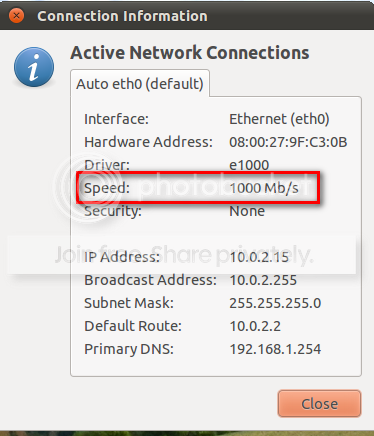
Task: Select the Auto eth0 (default) tab
Action: 140,84
